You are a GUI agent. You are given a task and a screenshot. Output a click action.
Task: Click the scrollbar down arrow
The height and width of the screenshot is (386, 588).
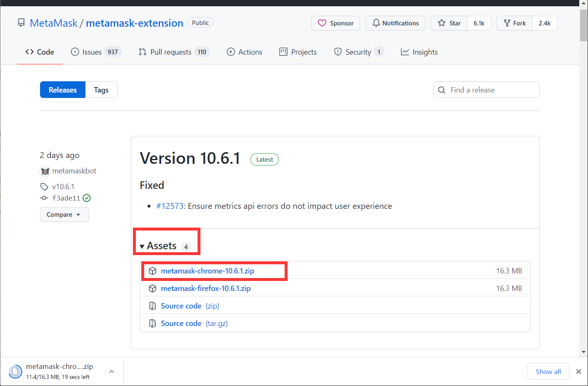click(x=583, y=352)
